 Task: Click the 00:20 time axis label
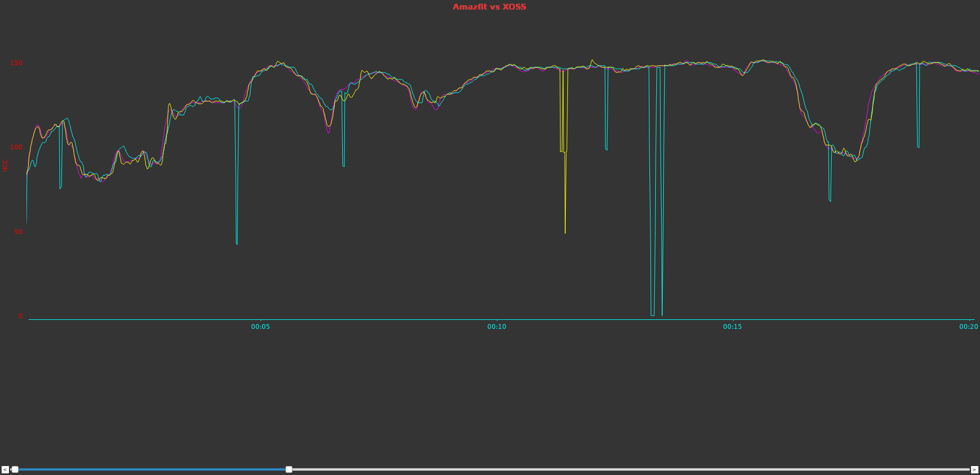point(968,327)
